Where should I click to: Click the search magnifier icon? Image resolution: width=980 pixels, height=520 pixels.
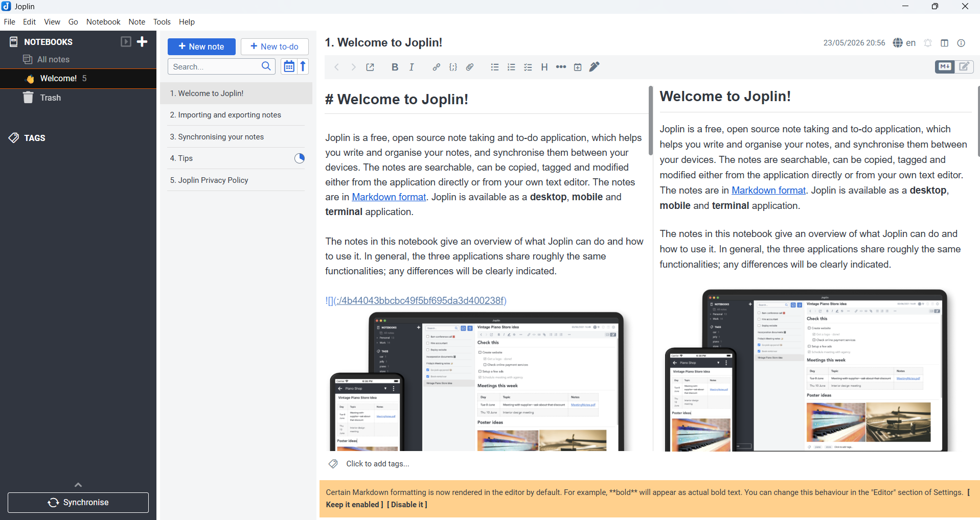(266, 66)
